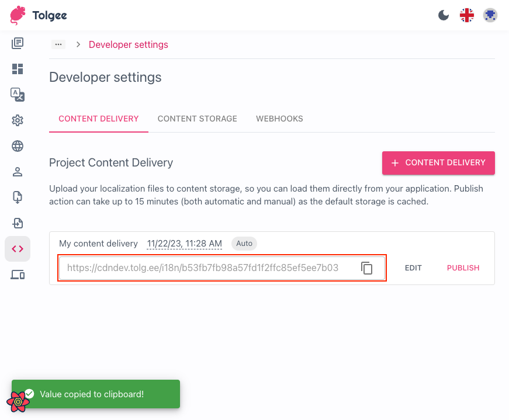Toggle dark mode with the moon icon
This screenshot has height=420, width=509.
[x=442, y=15]
